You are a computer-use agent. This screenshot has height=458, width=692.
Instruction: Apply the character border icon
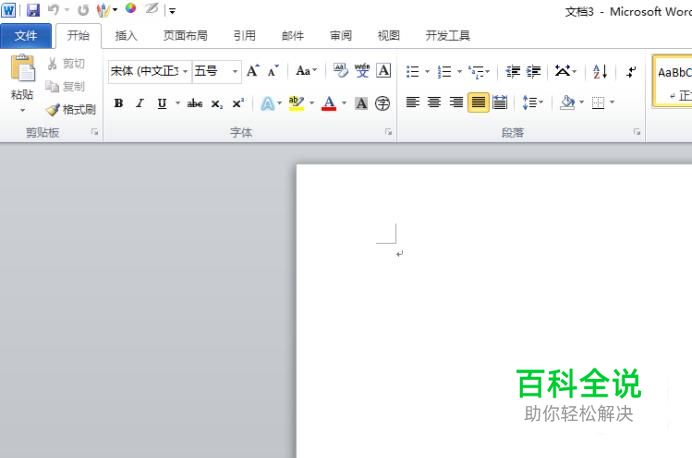tap(384, 71)
